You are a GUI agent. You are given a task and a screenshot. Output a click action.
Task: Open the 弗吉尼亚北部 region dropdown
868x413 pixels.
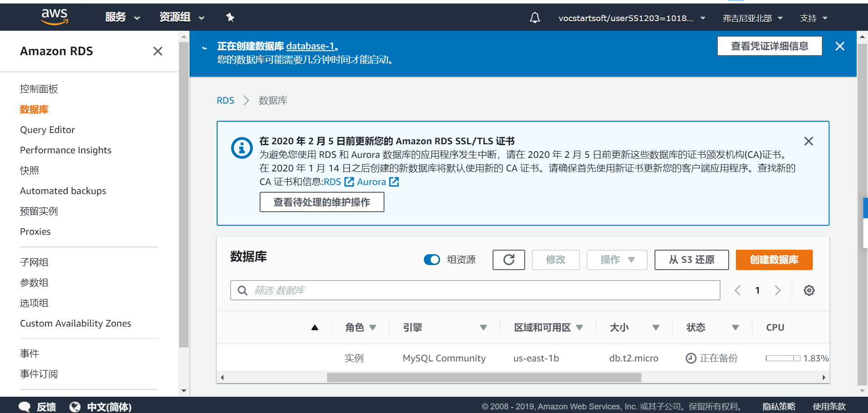tap(752, 18)
